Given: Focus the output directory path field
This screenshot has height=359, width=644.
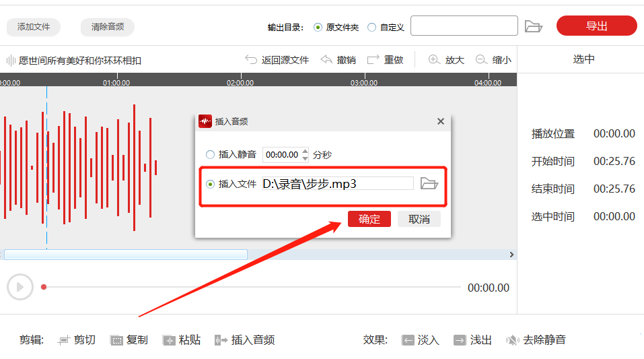Looking at the screenshot, I should click(x=464, y=26).
